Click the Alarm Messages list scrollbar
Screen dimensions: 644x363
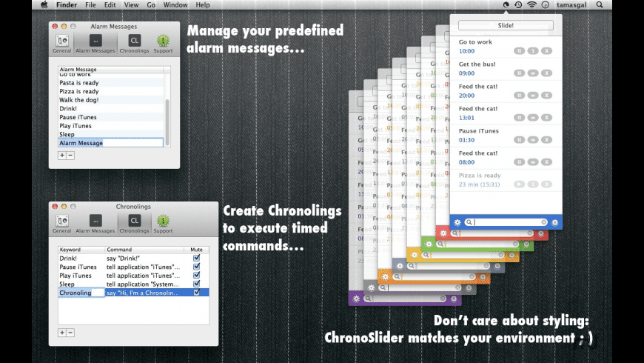(167, 121)
